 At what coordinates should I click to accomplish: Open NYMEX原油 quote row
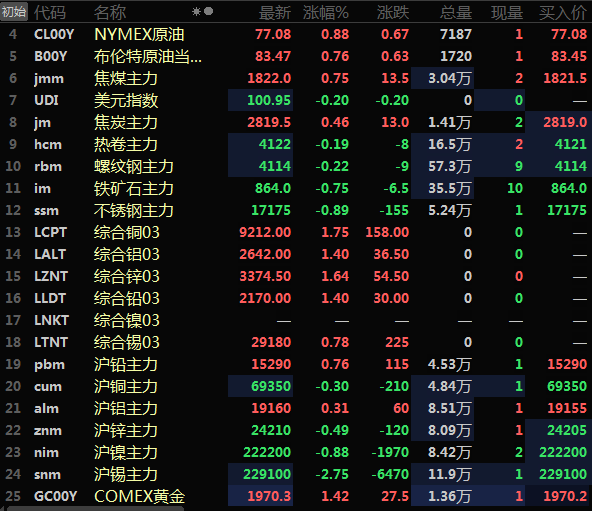pos(296,34)
